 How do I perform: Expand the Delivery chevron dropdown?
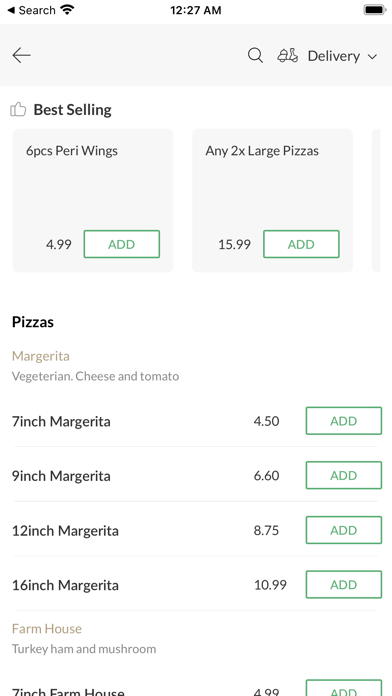click(372, 56)
